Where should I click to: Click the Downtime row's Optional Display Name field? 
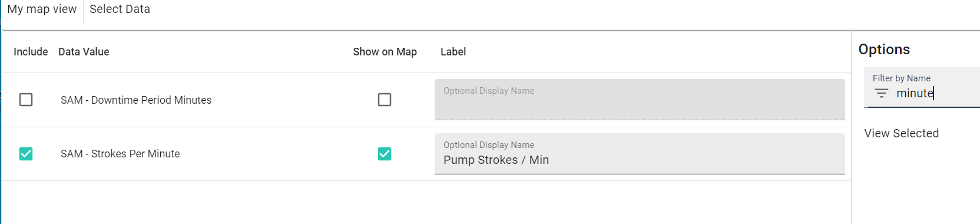pyautogui.click(x=640, y=100)
